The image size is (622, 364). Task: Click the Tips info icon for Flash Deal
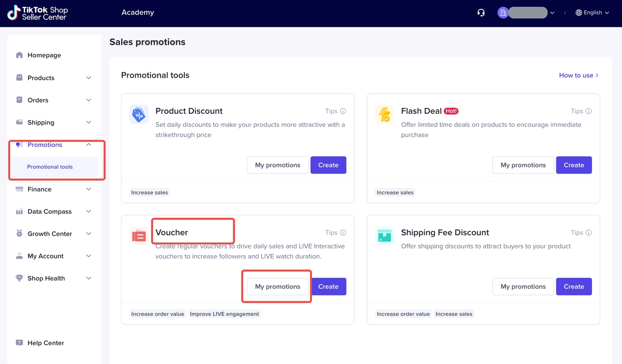(x=588, y=111)
